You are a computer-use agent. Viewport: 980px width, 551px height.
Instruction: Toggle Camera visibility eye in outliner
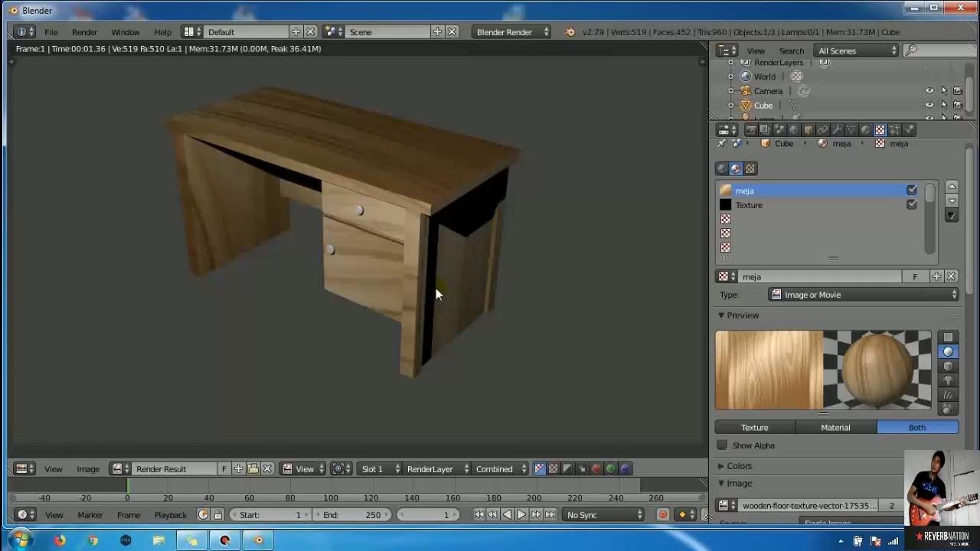coord(929,90)
